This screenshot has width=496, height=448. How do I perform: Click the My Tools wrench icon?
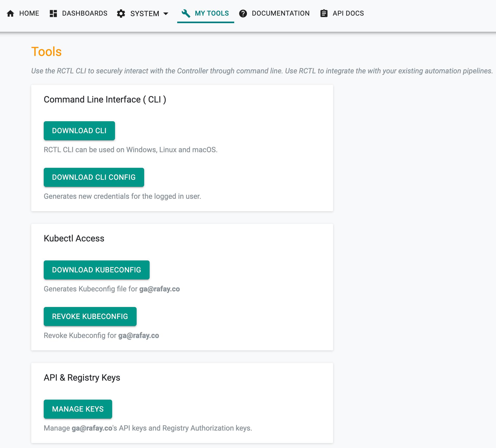click(186, 13)
